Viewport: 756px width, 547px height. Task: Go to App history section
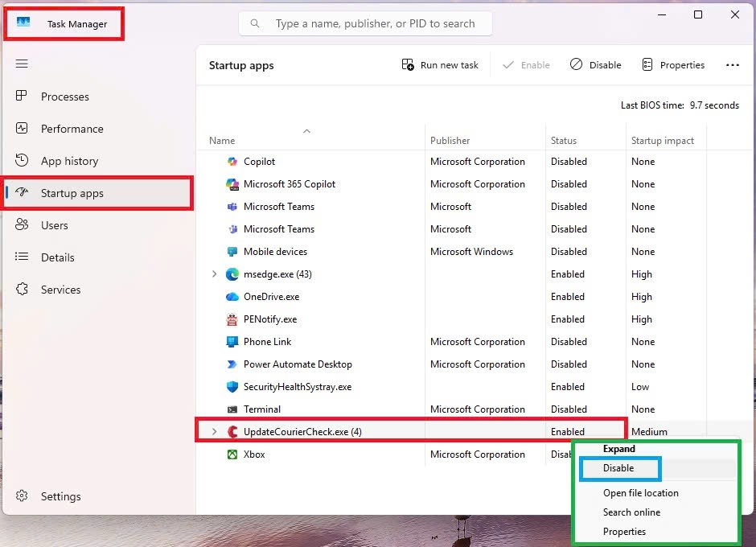pos(69,161)
